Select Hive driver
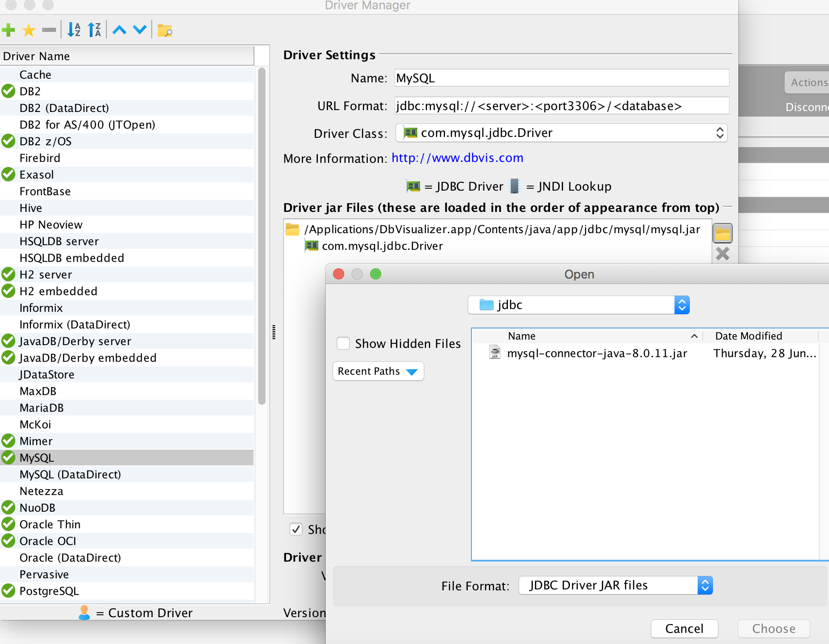Viewport: 829px width, 644px height. tap(127, 208)
